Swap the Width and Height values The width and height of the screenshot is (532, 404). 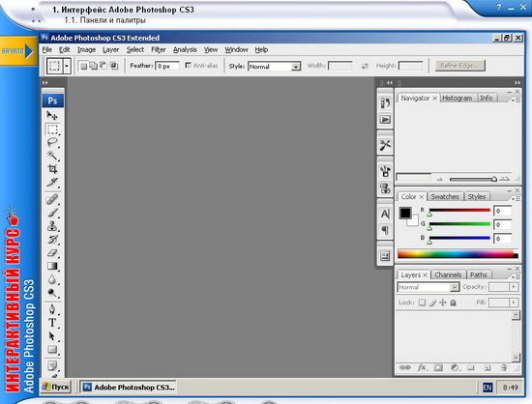365,66
